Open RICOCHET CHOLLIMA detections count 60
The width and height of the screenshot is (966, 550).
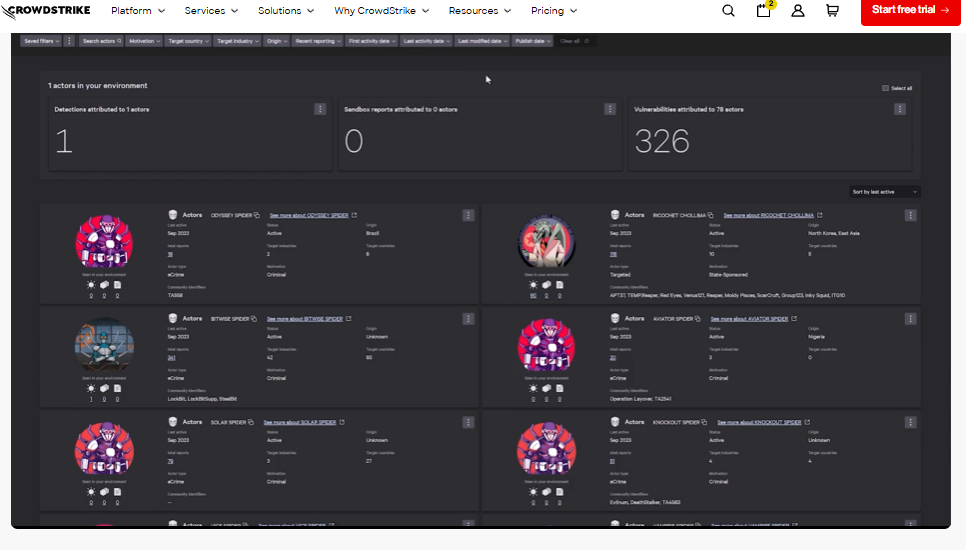pyautogui.click(x=534, y=296)
